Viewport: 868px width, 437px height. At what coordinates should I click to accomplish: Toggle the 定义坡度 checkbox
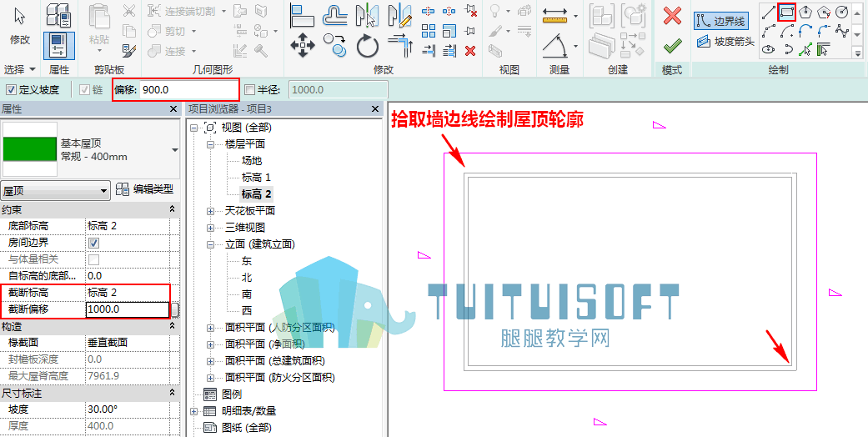coord(11,90)
